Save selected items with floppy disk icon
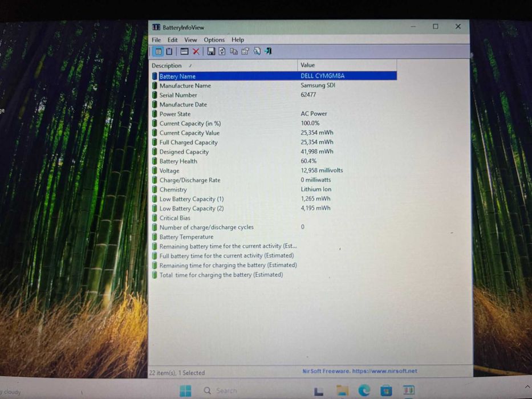532x399 pixels. tap(211, 51)
